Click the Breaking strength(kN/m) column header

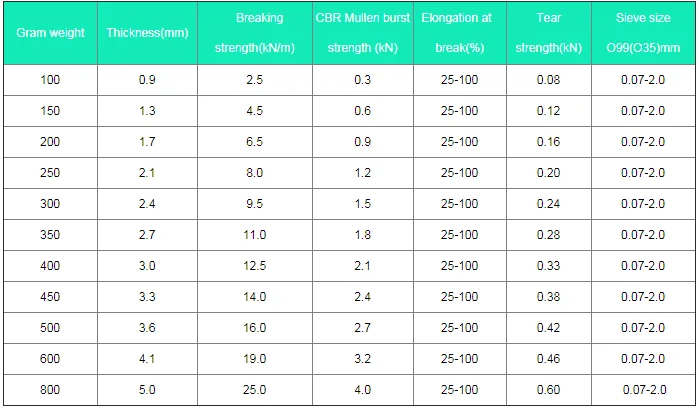255,33
